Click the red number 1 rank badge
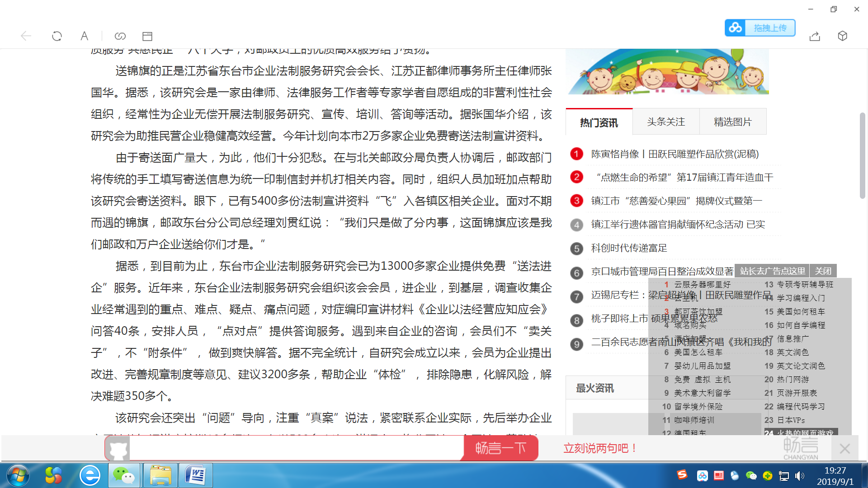The width and height of the screenshot is (868, 488). pos(576,154)
